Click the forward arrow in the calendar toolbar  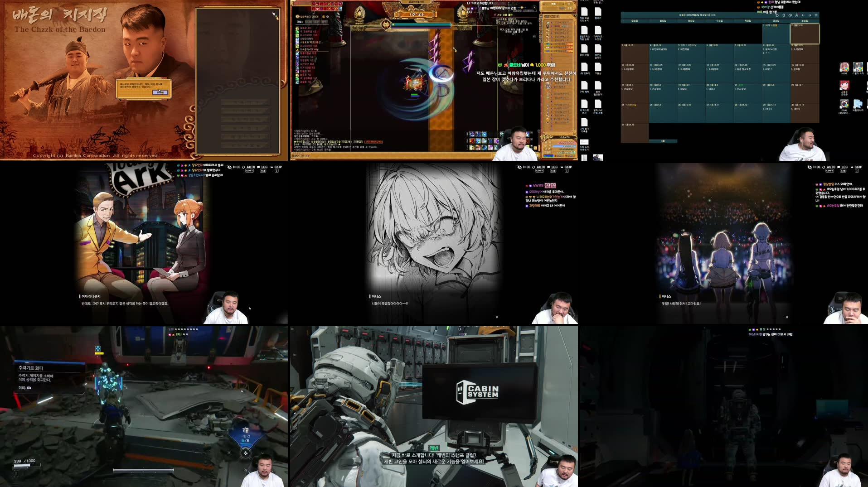coord(810,15)
